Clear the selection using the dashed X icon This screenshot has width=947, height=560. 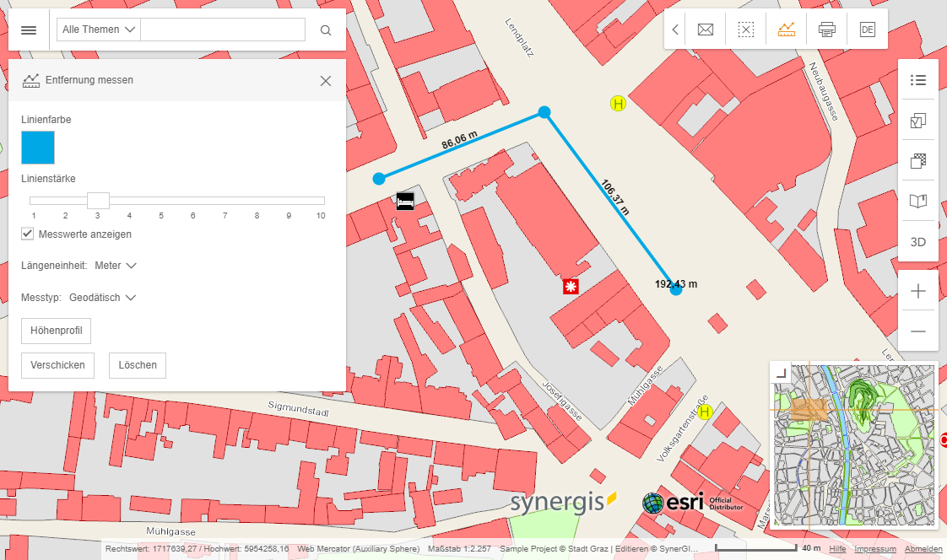click(745, 29)
